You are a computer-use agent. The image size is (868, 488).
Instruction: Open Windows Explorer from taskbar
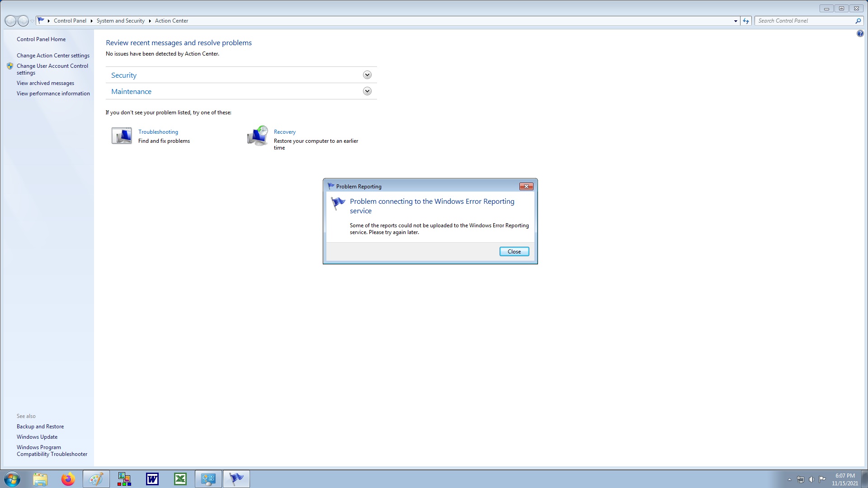point(40,479)
